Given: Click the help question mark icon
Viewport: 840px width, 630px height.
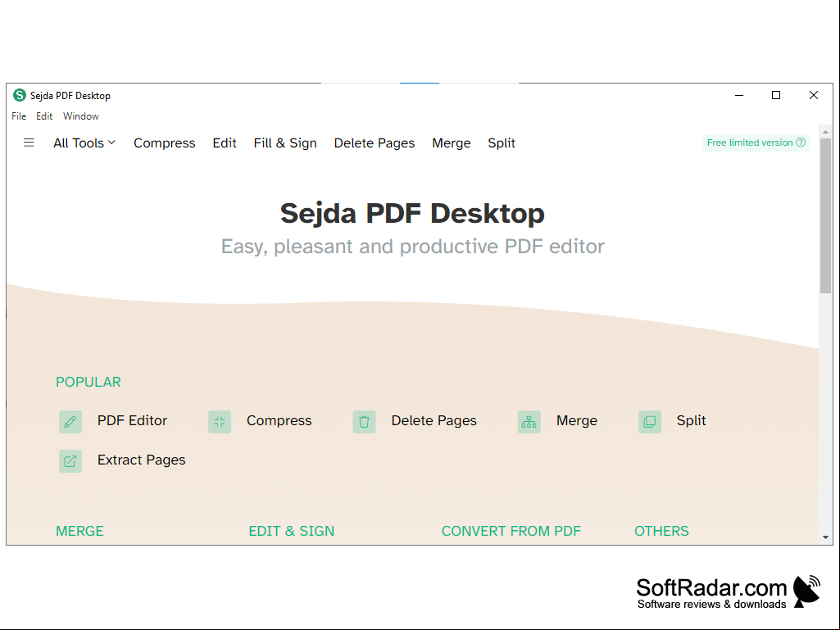Looking at the screenshot, I should pyautogui.click(x=801, y=143).
